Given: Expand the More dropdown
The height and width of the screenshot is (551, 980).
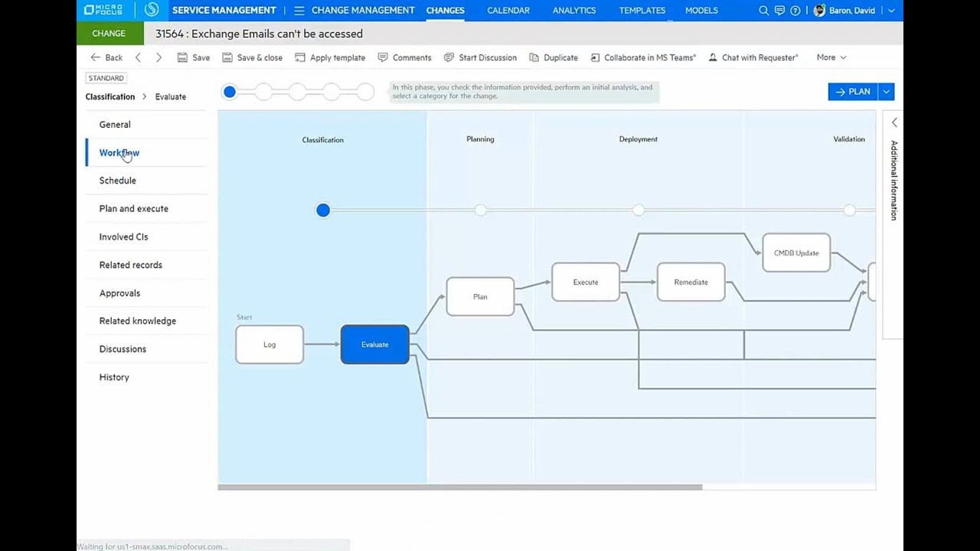Looking at the screenshot, I should pyautogui.click(x=831, y=57).
